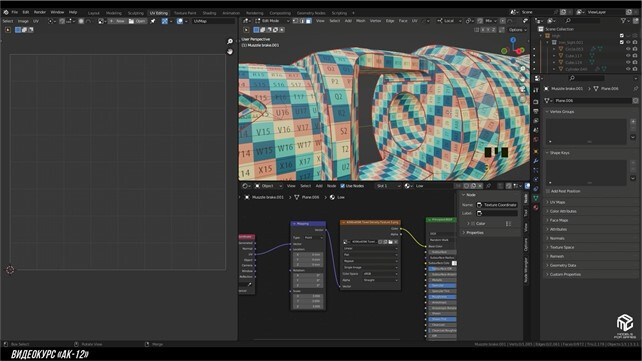Toggle the Use Nodes checkbox
Image resolution: width=642 pixels, height=361 pixels.
[343, 186]
